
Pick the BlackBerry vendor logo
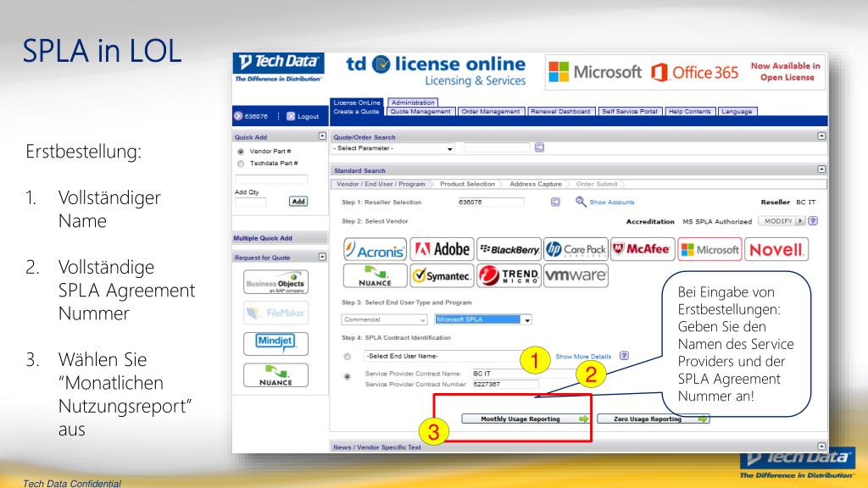coord(509,250)
